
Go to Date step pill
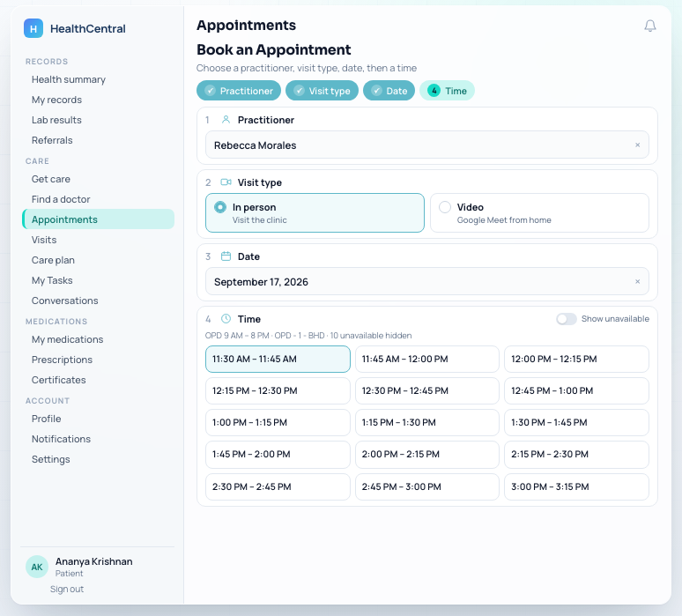(389, 91)
